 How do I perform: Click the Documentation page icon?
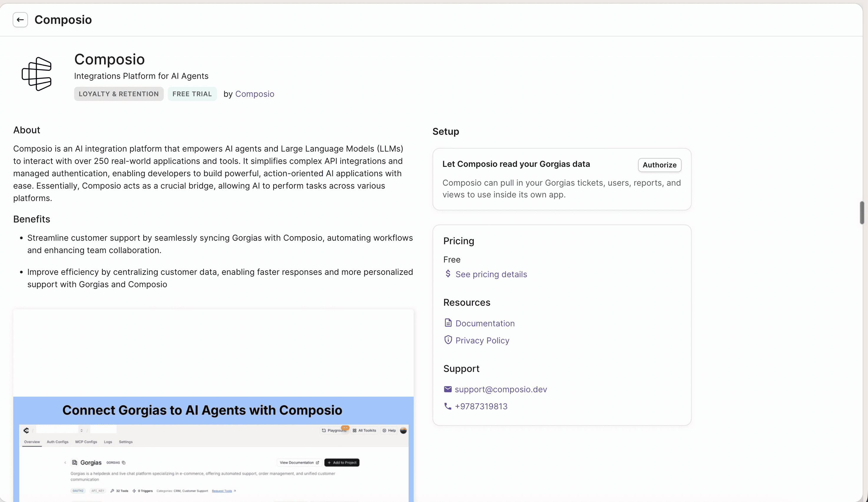[x=448, y=323]
